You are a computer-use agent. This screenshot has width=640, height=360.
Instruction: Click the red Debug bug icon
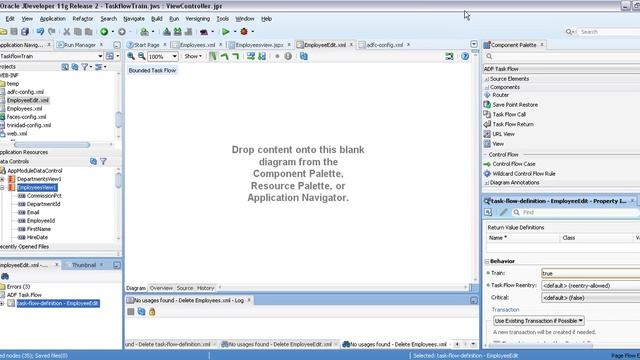click(x=244, y=31)
